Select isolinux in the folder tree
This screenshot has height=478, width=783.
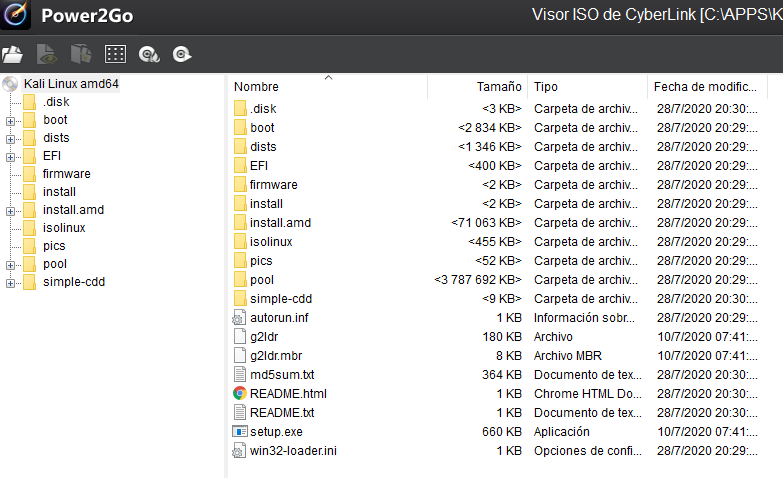pyautogui.click(x=64, y=228)
